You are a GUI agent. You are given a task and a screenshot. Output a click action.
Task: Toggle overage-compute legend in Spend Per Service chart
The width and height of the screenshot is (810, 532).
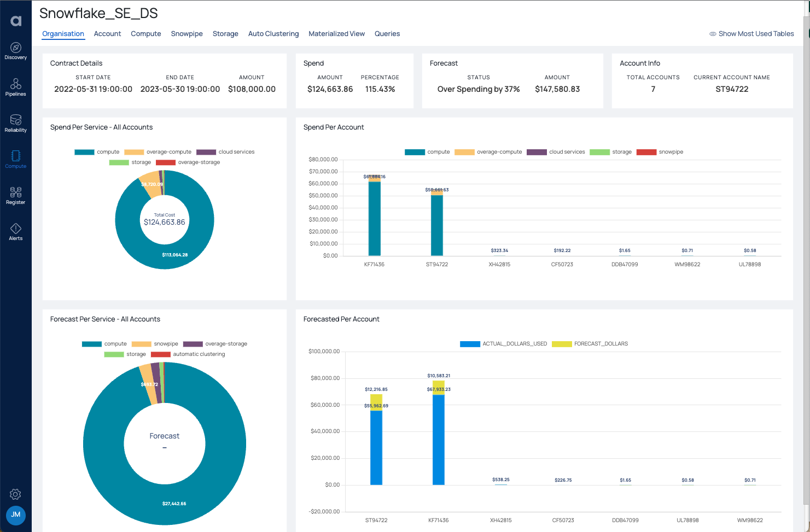pyautogui.click(x=158, y=152)
